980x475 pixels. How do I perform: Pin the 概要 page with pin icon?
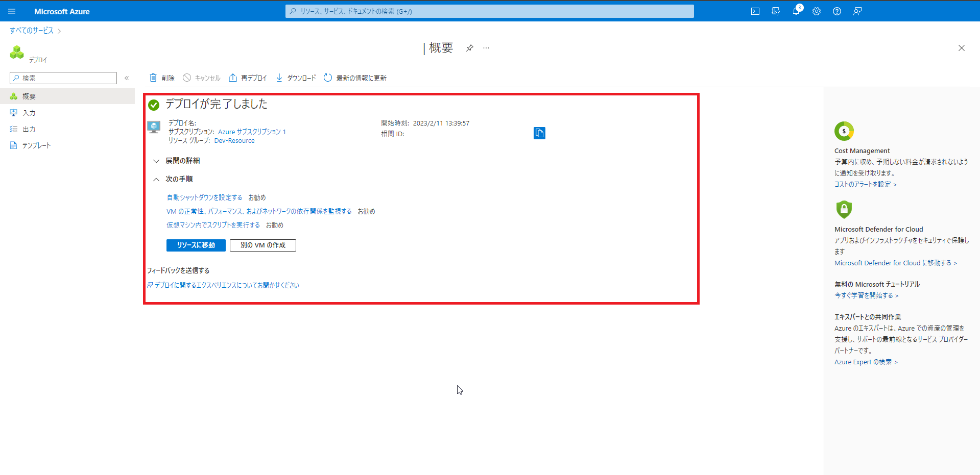[x=470, y=48]
